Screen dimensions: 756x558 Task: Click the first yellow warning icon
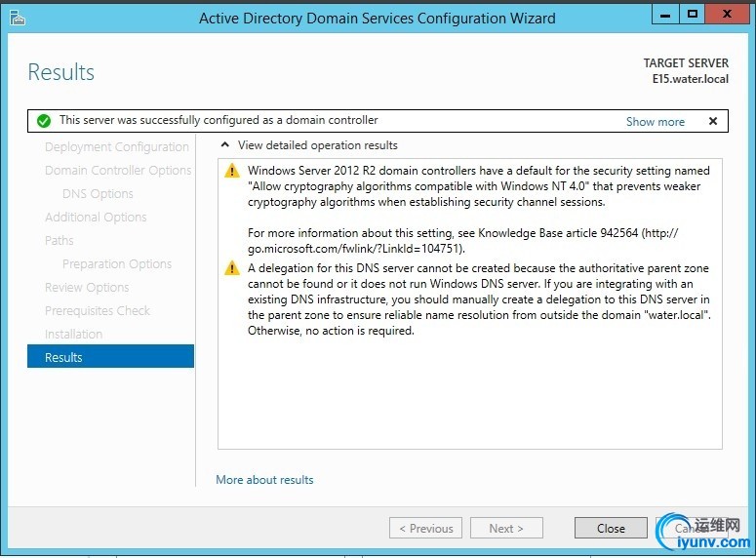[x=232, y=171]
